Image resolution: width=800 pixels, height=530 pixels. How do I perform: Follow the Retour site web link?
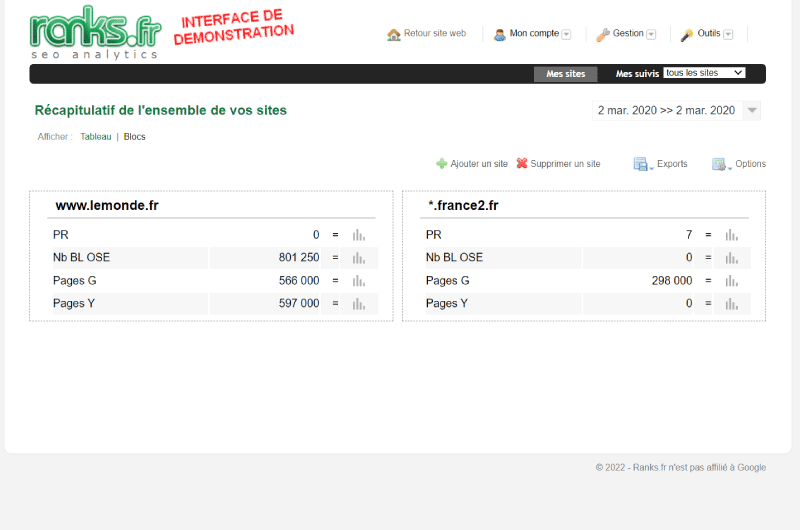(x=435, y=33)
